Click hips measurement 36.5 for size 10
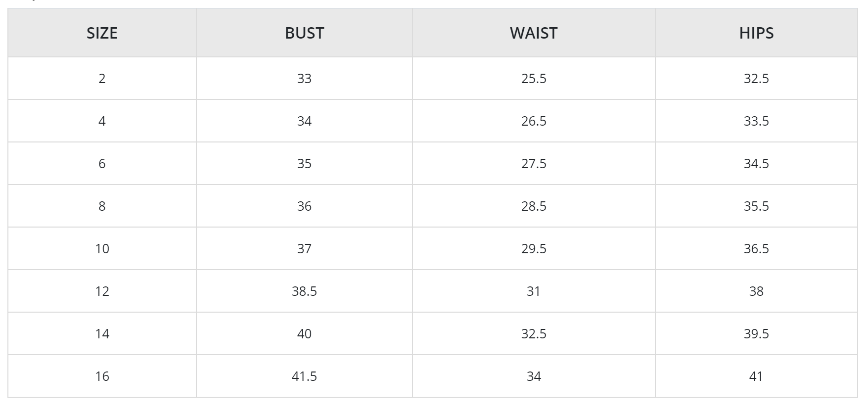The height and width of the screenshot is (418, 868). tap(756, 249)
